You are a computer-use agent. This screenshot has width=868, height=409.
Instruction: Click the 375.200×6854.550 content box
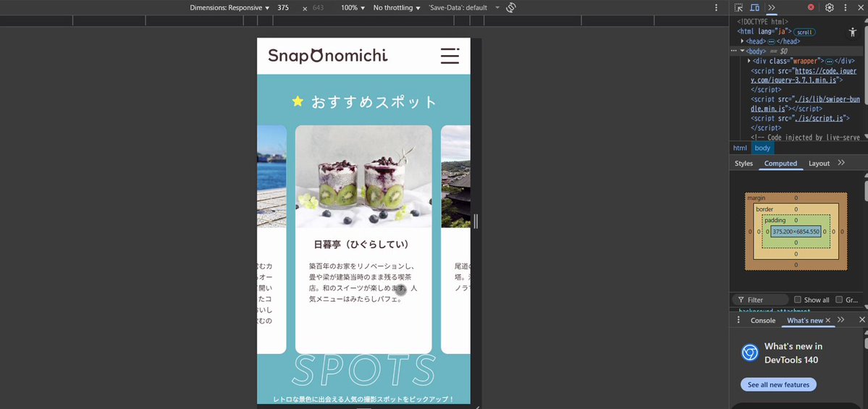pos(796,232)
